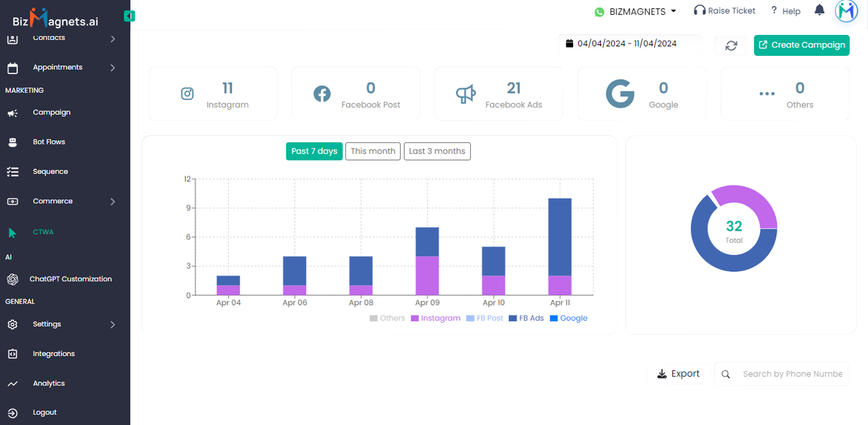This screenshot has height=425, width=868.
Task: Click the search magnifier icon
Action: coord(726,374)
